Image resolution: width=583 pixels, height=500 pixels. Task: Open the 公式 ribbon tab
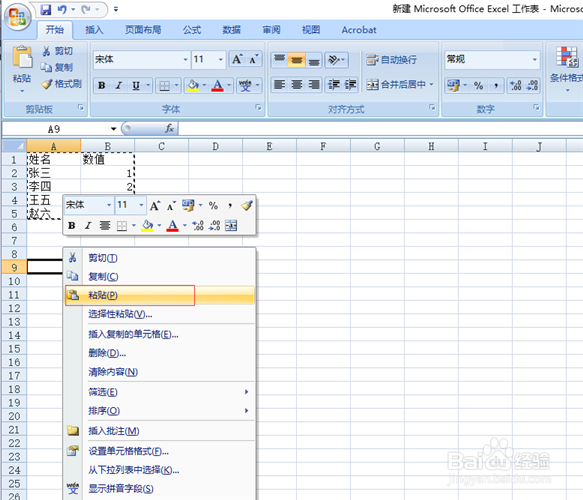(x=192, y=30)
